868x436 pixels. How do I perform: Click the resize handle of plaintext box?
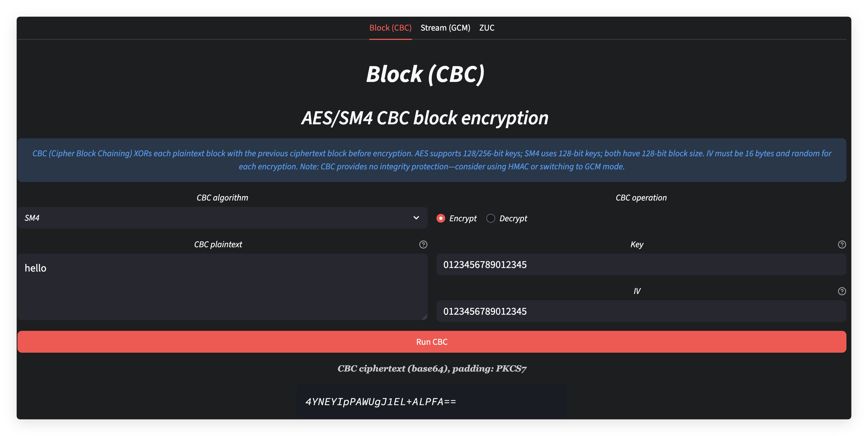click(x=424, y=317)
